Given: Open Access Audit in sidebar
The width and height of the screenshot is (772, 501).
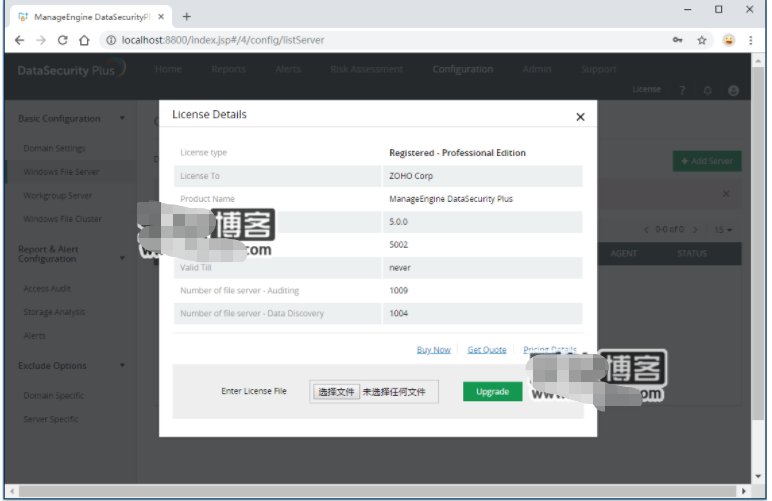Looking at the screenshot, I should coord(47,289).
